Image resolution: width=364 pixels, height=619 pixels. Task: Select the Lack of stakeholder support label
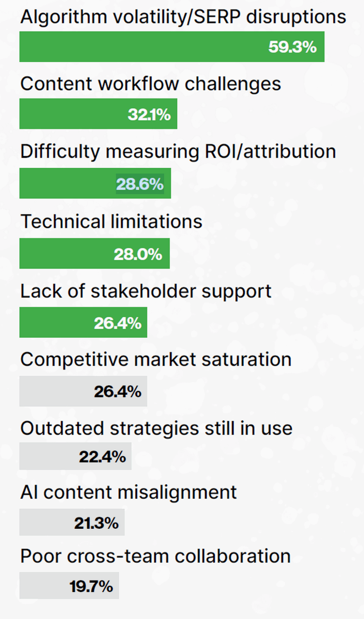point(146,291)
